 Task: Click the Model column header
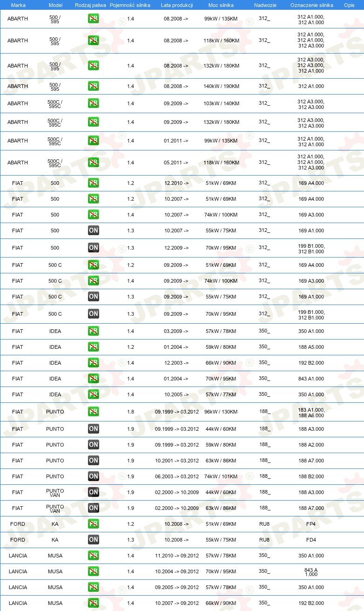click(x=55, y=5)
